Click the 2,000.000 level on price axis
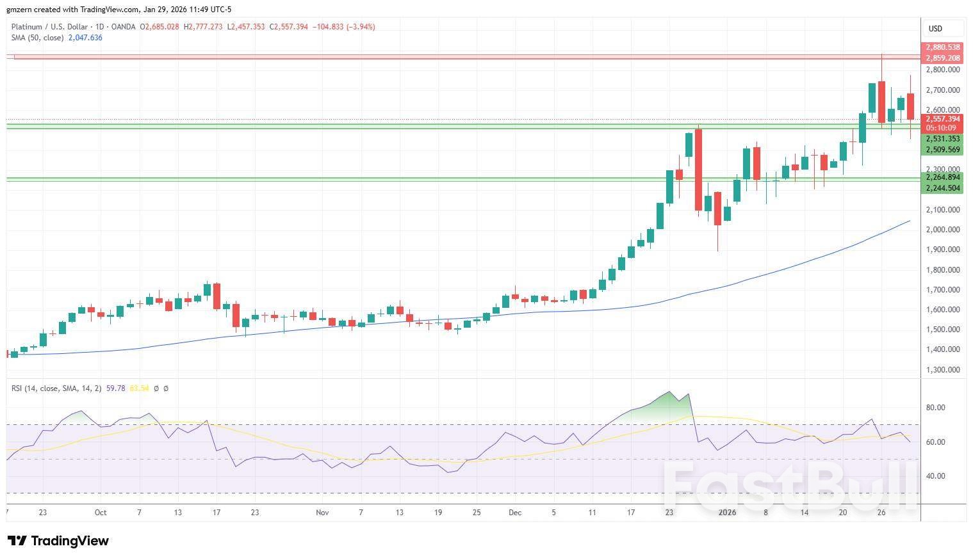This screenshot has width=973, height=560. coord(942,230)
